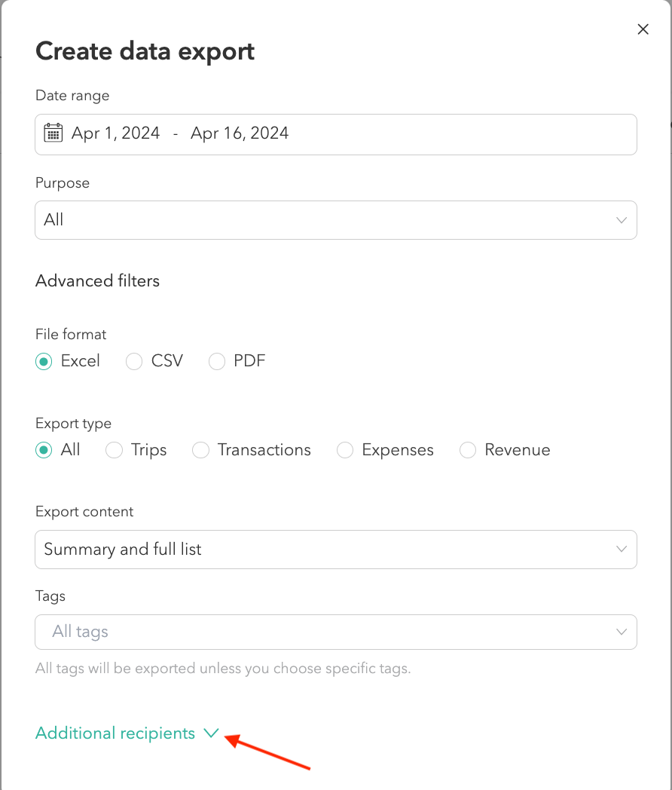Select Transactions export type
672x790 pixels.
(200, 450)
